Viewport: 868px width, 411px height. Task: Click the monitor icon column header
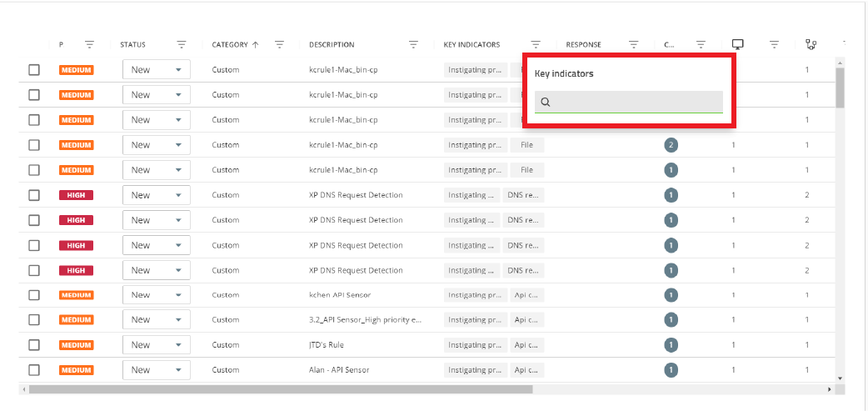[x=737, y=44]
